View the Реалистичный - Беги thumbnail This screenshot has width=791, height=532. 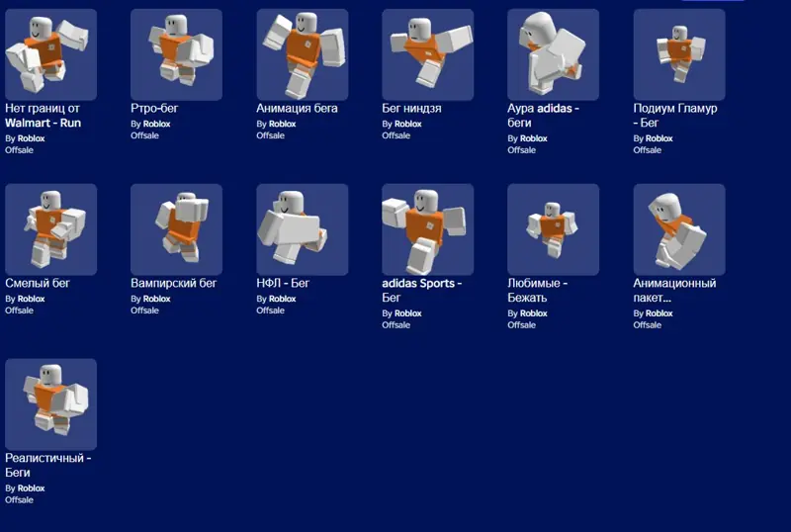click(51, 404)
